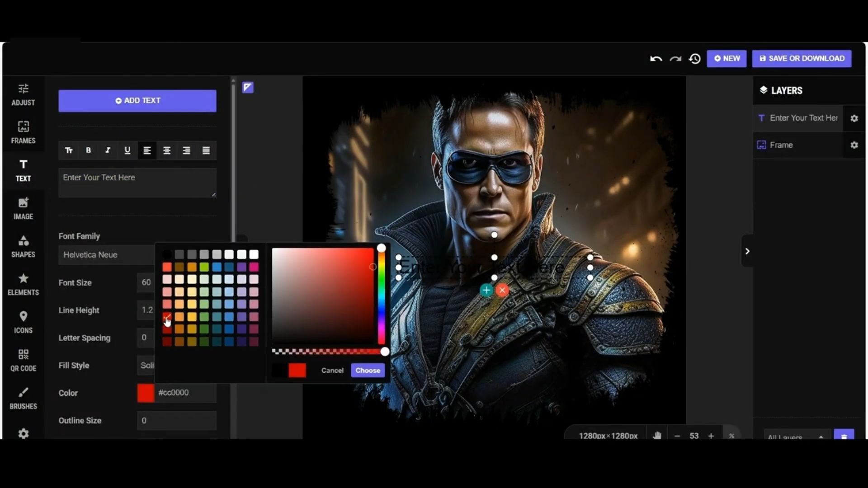This screenshot has width=868, height=488.
Task: Click the opacity checkered slider
Action: 329,351
